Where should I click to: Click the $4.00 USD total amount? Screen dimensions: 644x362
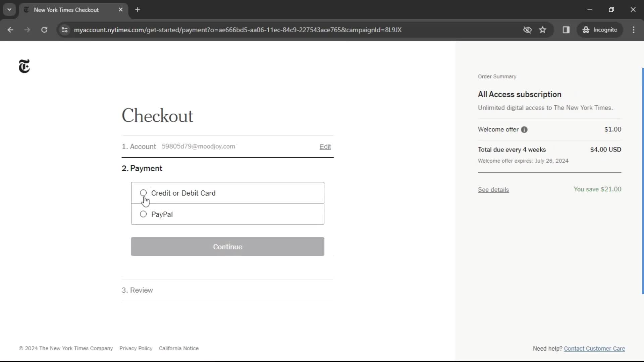pos(606,150)
